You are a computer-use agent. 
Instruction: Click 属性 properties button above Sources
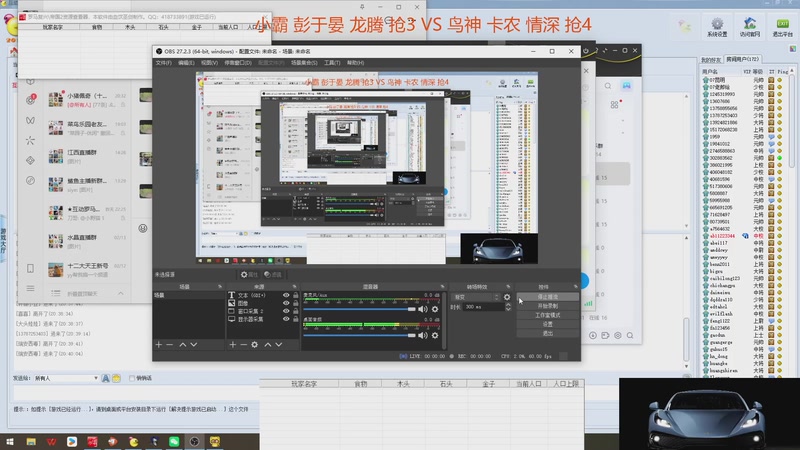point(249,274)
